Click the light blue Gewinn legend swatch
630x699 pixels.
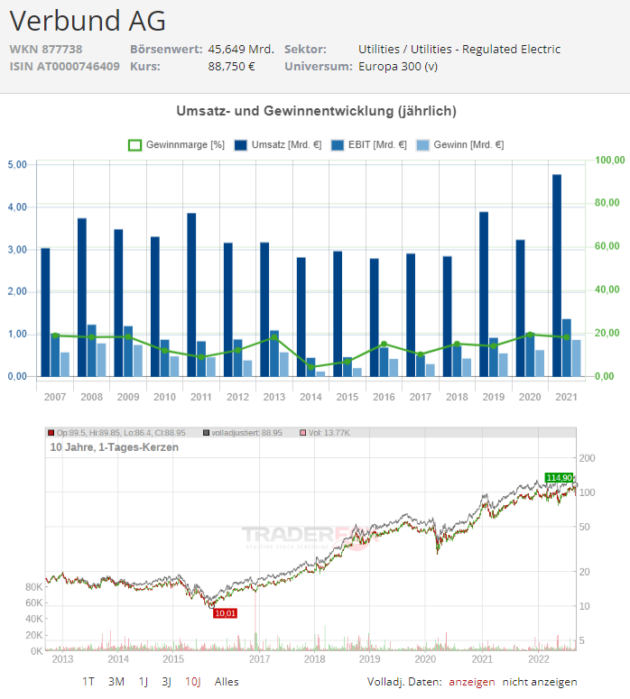[x=423, y=145]
